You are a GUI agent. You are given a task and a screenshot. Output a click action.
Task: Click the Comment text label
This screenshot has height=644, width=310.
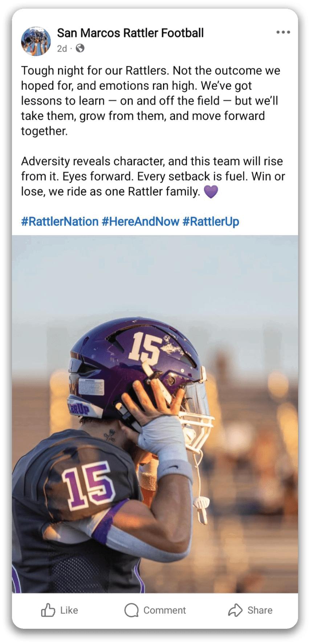coord(164,610)
